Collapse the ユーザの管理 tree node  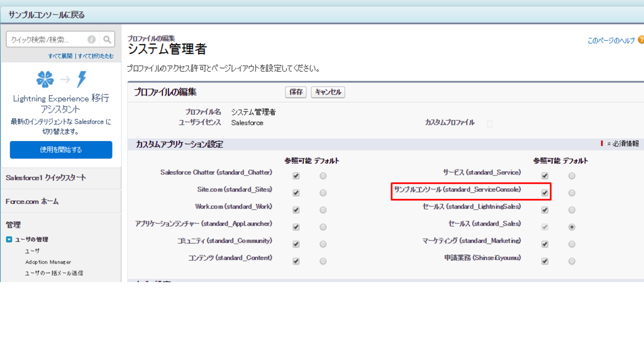(x=9, y=239)
